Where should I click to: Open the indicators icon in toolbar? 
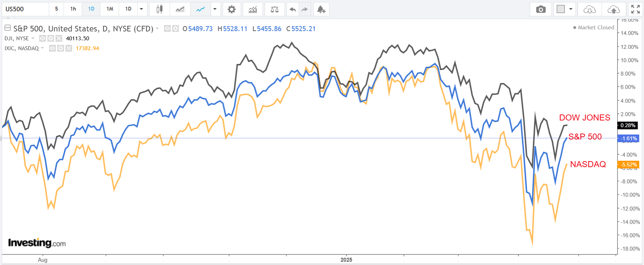[253, 9]
